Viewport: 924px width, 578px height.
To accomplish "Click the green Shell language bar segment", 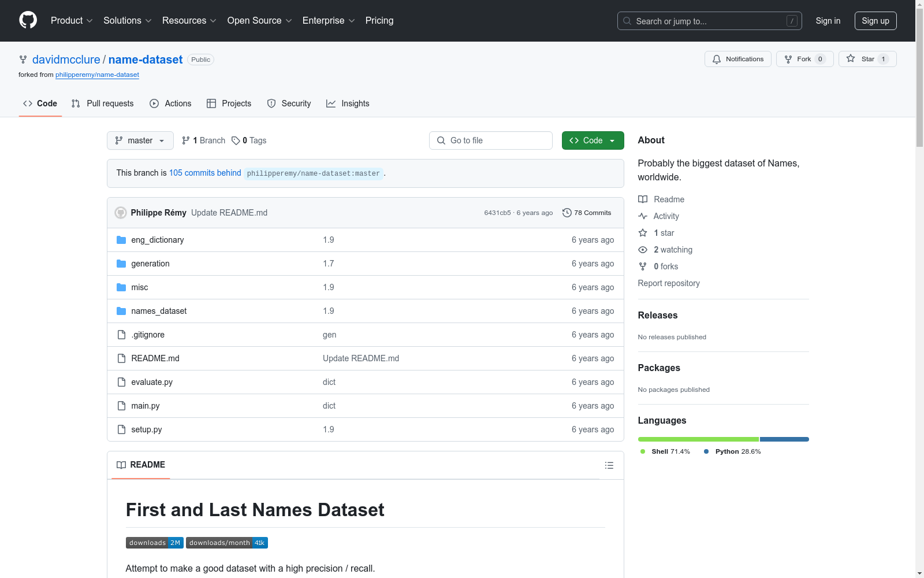I will (x=698, y=439).
